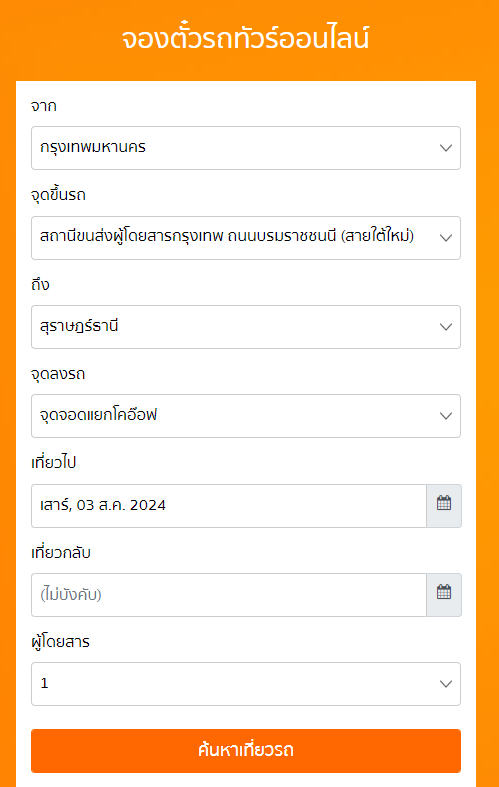Click the จองตั๋วรถทัวร์ออนไลน์ page heading
Screen dimensions: 499x787
point(245,39)
